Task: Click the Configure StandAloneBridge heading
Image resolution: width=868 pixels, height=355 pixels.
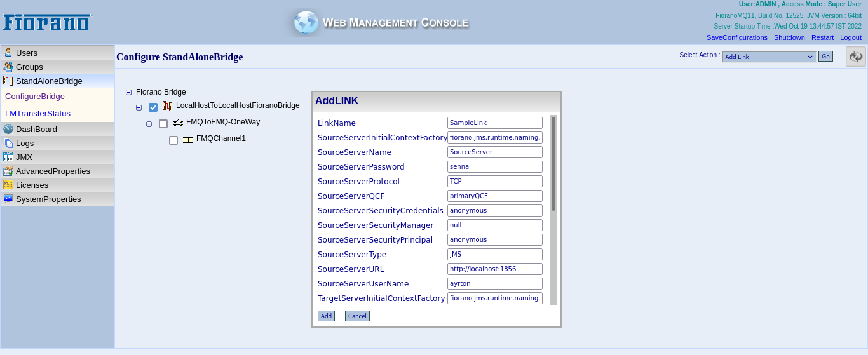Action: 180,57
